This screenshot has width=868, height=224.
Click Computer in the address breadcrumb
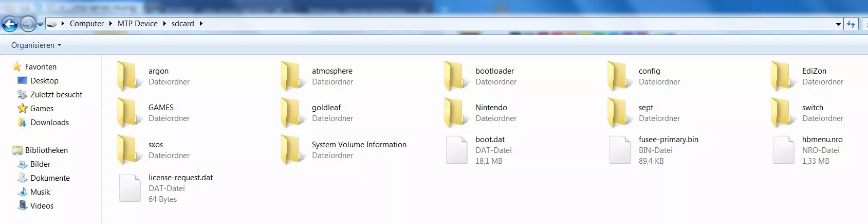click(x=86, y=24)
